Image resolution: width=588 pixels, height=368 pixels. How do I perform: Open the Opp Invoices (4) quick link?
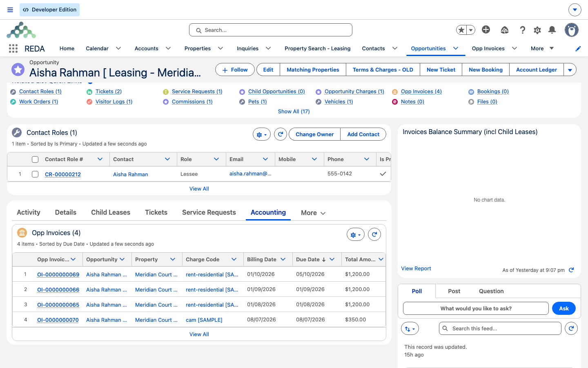[x=421, y=91]
